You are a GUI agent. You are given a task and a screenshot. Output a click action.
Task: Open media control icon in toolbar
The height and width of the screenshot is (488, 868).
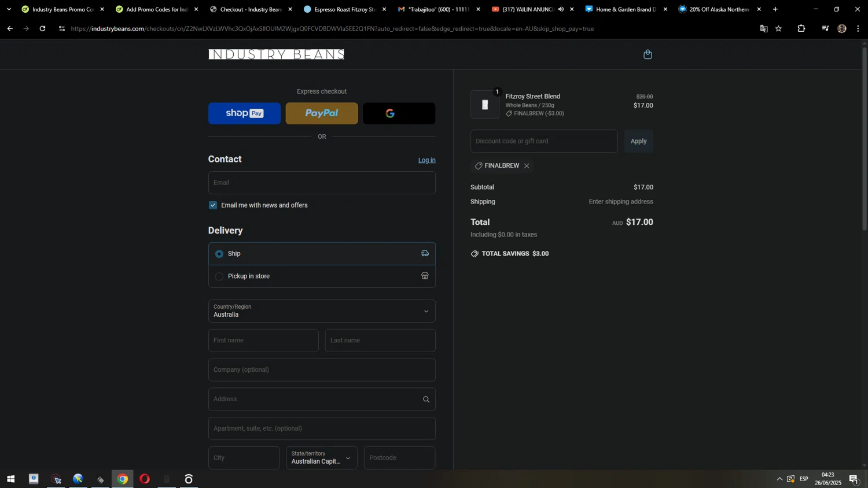tap(825, 28)
